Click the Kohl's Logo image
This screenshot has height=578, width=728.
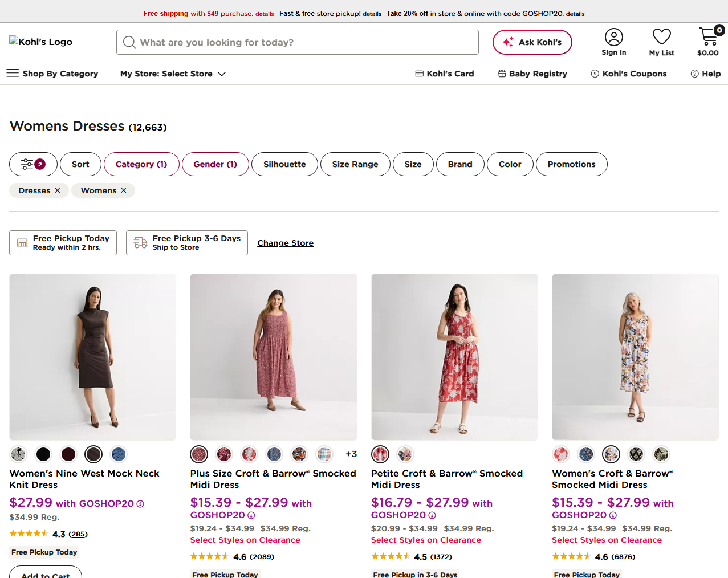pyautogui.click(x=40, y=42)
